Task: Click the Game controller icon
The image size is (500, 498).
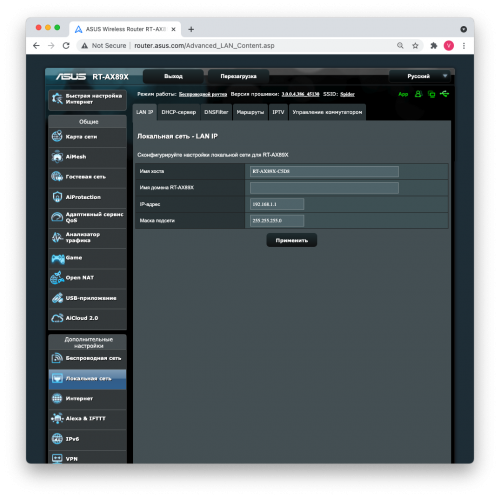Action: coord(58,258)
